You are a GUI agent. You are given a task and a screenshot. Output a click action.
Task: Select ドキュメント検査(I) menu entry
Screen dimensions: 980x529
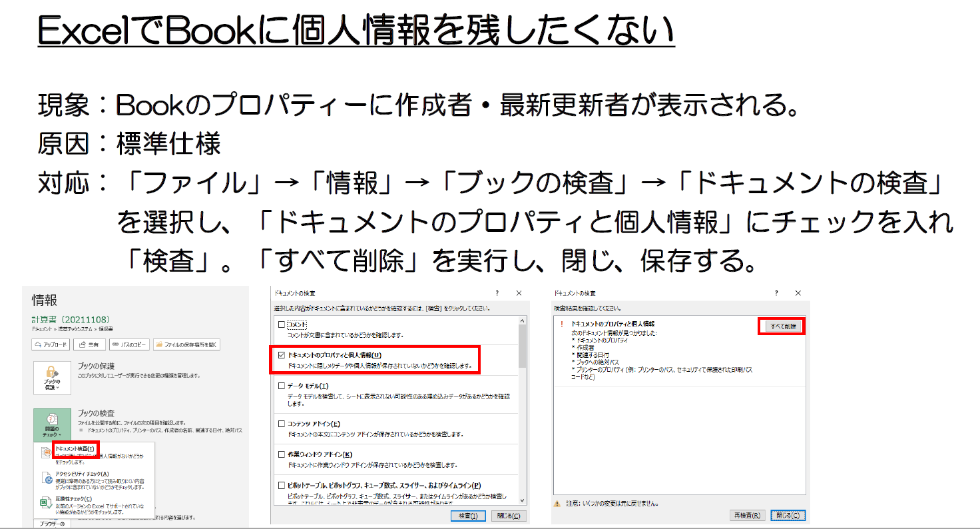click(x=76, y=449)
